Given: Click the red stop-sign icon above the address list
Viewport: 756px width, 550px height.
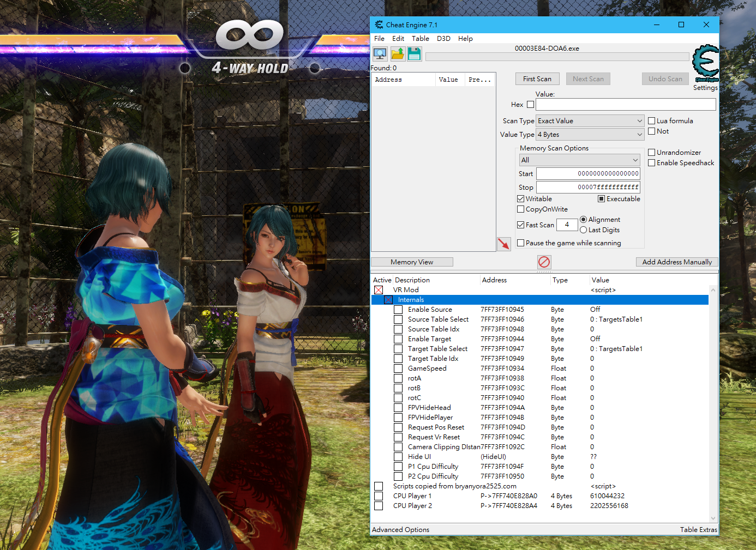Looking at the screenshot, I should click(x=544, y=262).
